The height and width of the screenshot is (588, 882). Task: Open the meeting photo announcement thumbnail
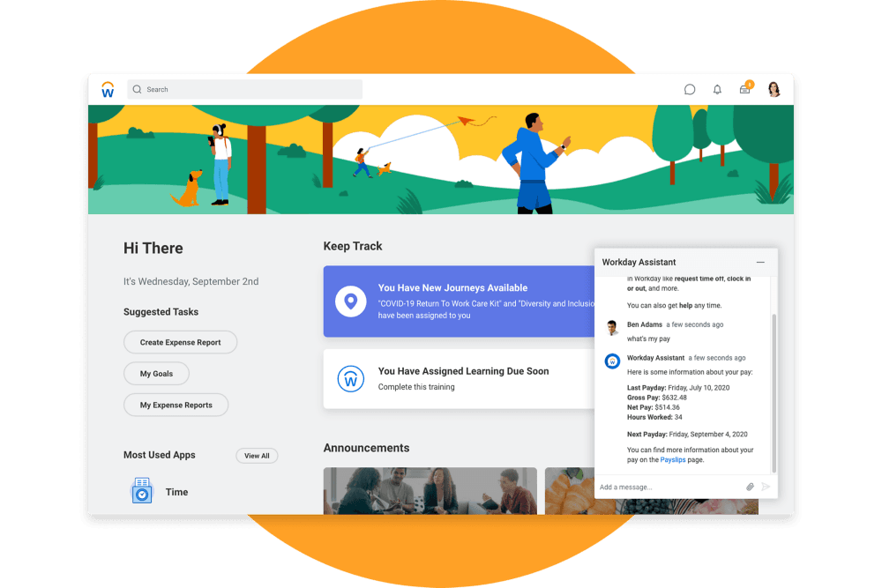click(x=430, y=491)
